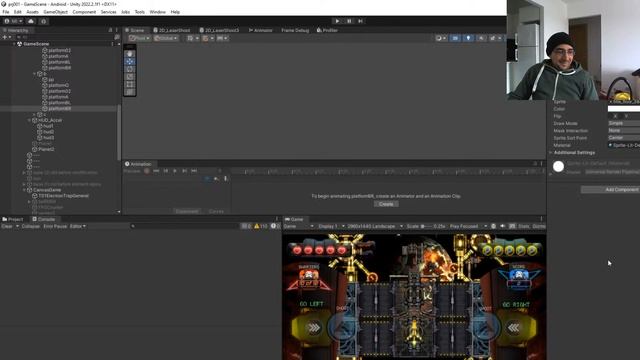This screenshot has height=360, width=640.
Task: Open the grid snapping dropdown in Scene toolbar
Action: 193,38
